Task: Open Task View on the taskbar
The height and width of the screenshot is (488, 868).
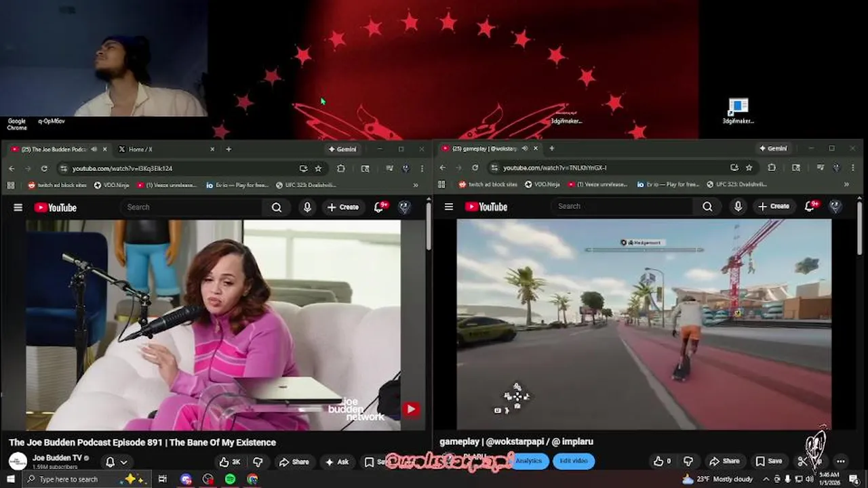Action: coord(163,479)
